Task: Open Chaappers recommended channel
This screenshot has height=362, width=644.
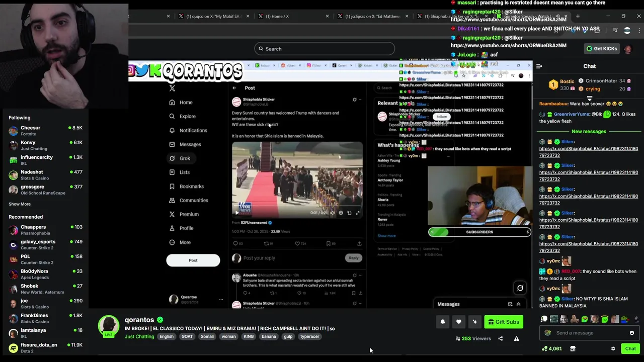Action: tap(44, 230)
